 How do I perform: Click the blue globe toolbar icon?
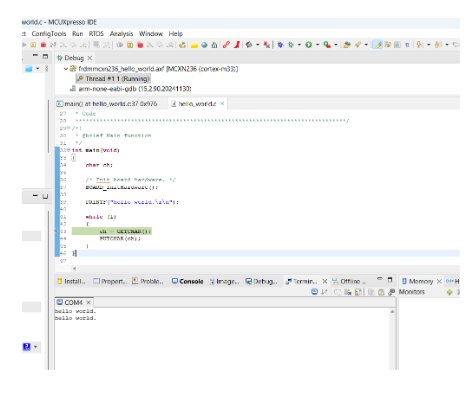pyautogui.click(x=204, y=45)
